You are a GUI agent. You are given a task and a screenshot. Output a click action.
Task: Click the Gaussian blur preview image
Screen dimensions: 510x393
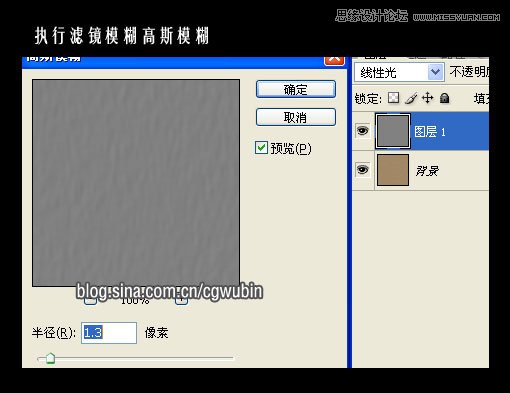136,183
